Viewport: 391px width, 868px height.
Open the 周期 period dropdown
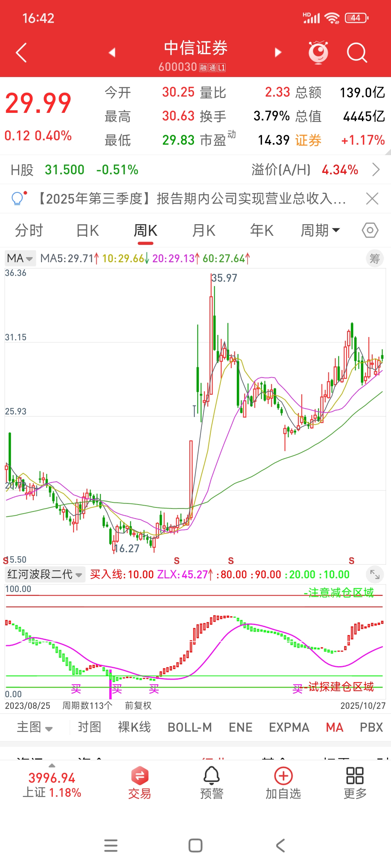coord(320,230)
